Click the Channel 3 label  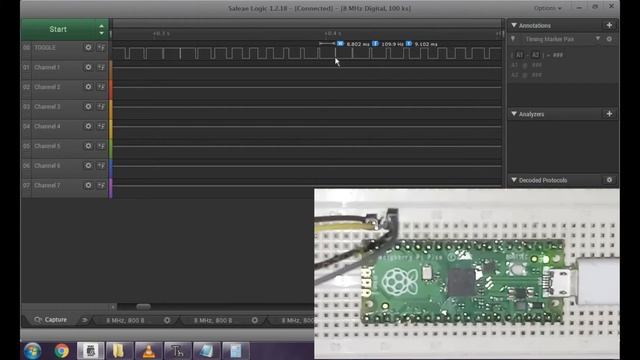pyautogui.click(x=47, y=107)
